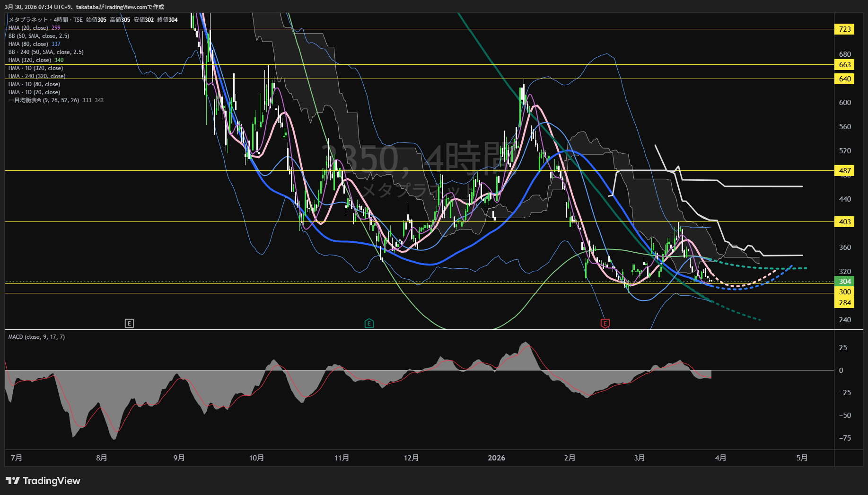Click the 4月 label on time axis
Screen dimensions: 868x495
tap(720, 458)
